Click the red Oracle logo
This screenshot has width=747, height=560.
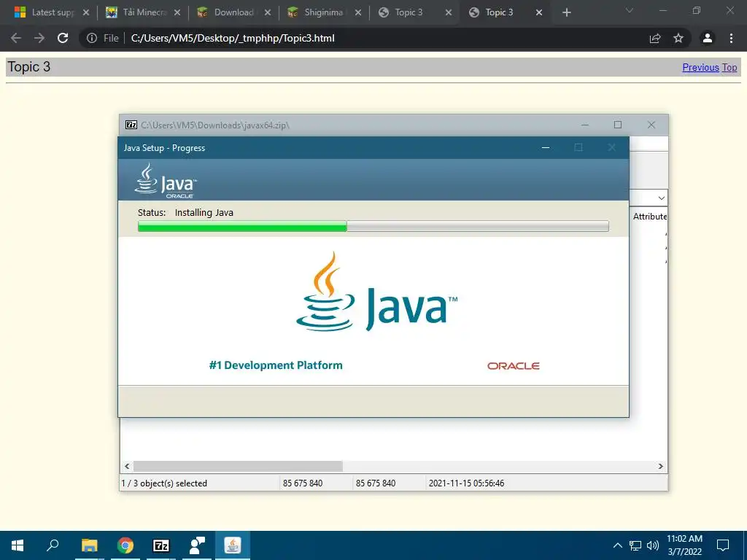(x=513, y=366)
